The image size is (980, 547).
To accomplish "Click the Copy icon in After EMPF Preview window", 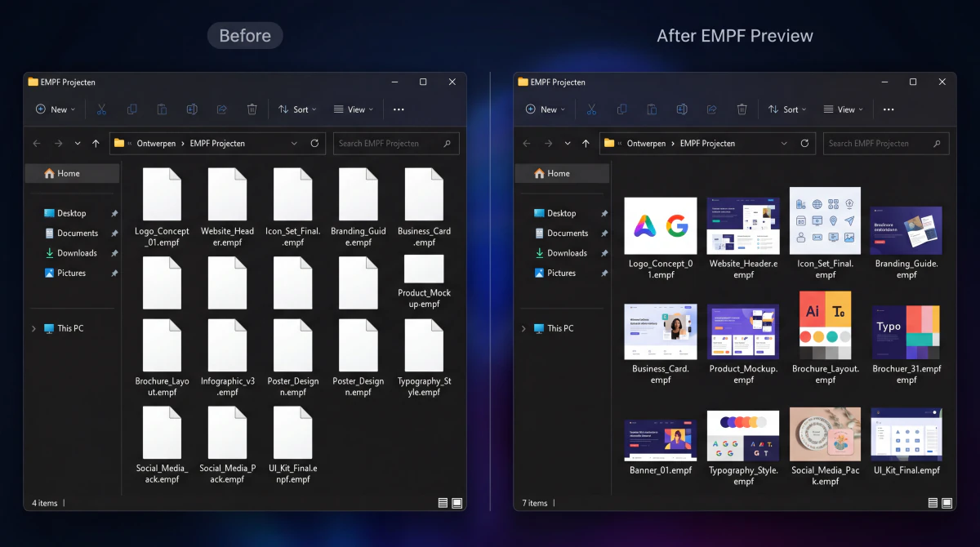I will (621, 109).
